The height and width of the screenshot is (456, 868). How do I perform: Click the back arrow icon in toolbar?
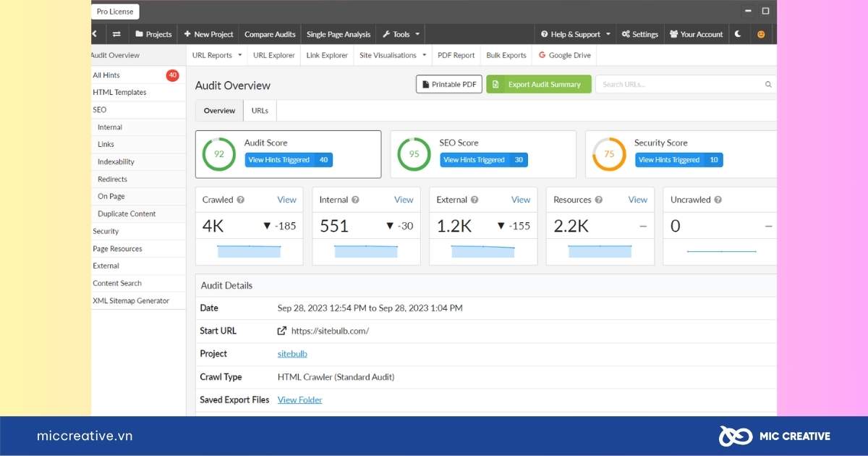95,34
